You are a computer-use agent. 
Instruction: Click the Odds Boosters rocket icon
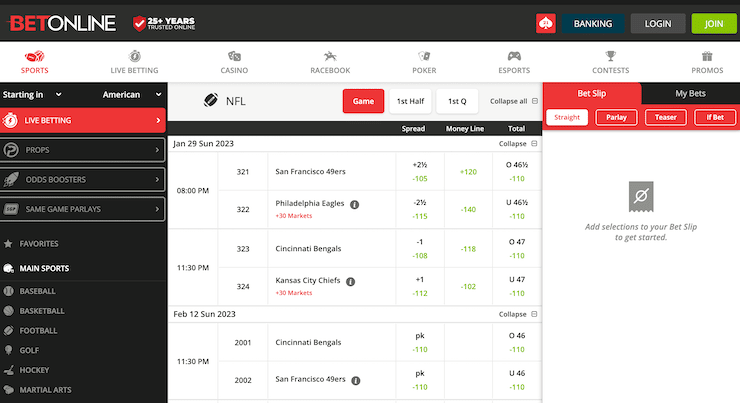coord(11,179)
